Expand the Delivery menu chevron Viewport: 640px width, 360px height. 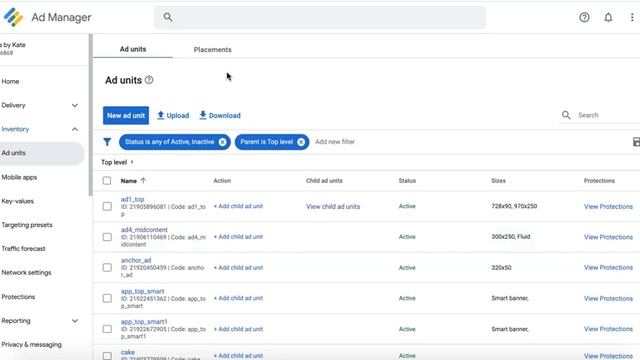tap(75, 105)
